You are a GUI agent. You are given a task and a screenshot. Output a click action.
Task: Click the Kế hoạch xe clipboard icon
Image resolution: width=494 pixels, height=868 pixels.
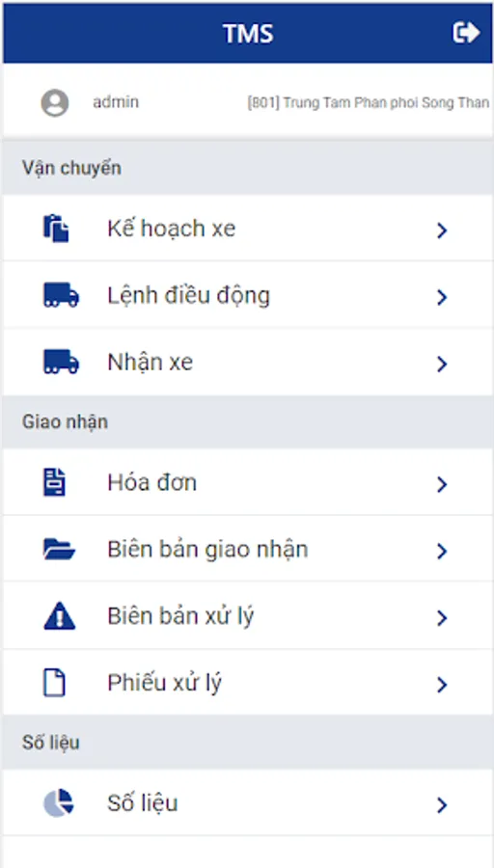pyautogui.click(x=56, y=228)
